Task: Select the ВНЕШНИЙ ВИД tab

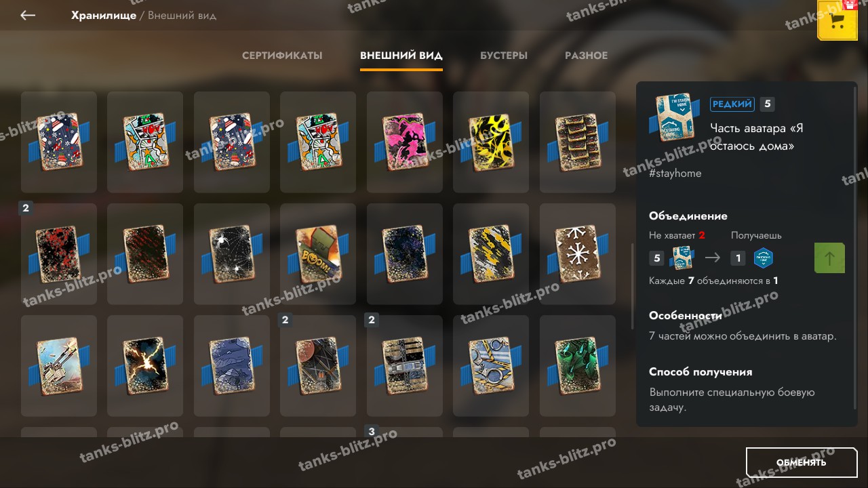Action: [x=401, y=56]
